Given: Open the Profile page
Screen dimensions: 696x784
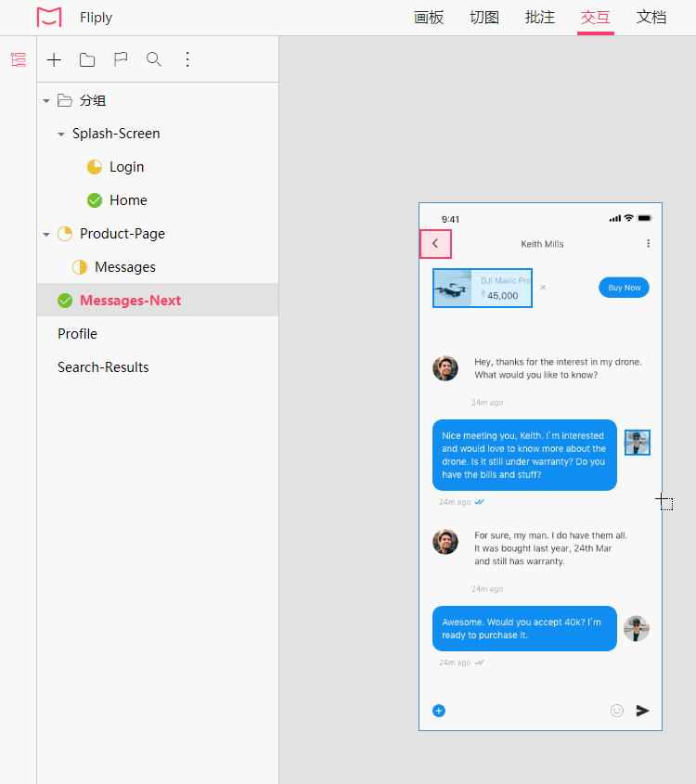Looking at the screenshot, I should tap(78, 334).
